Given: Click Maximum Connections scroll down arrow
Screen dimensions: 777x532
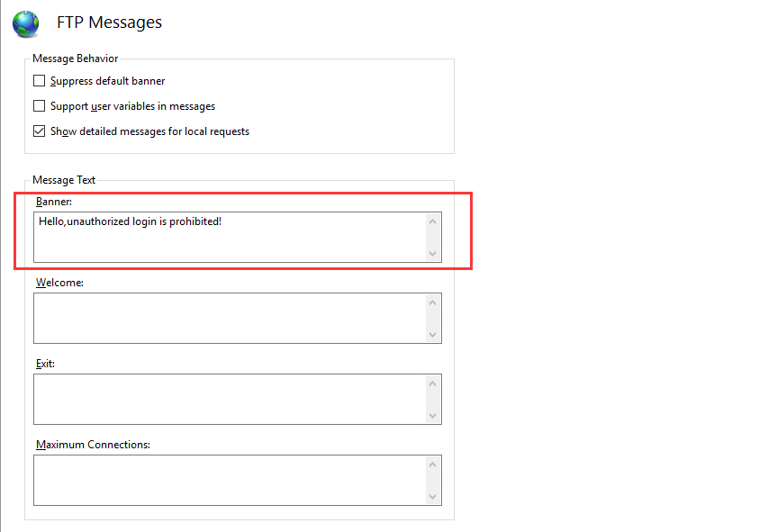Looking at the screenshot, I should 432,497.
